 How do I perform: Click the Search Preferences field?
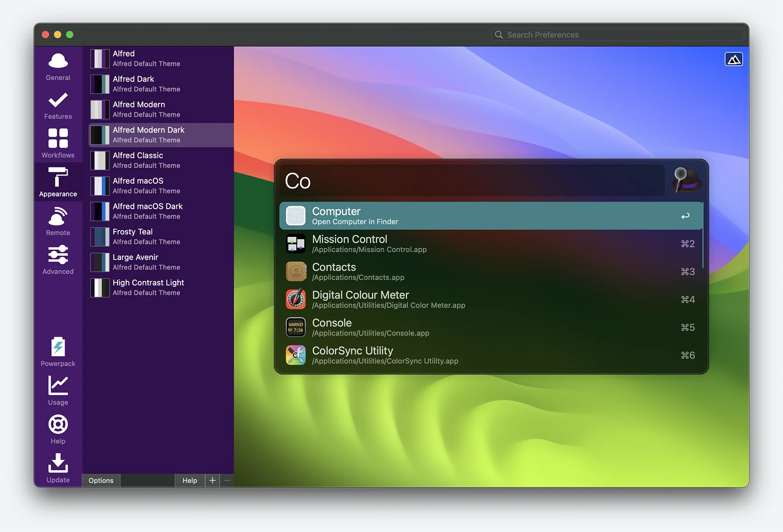pos(618,35)
